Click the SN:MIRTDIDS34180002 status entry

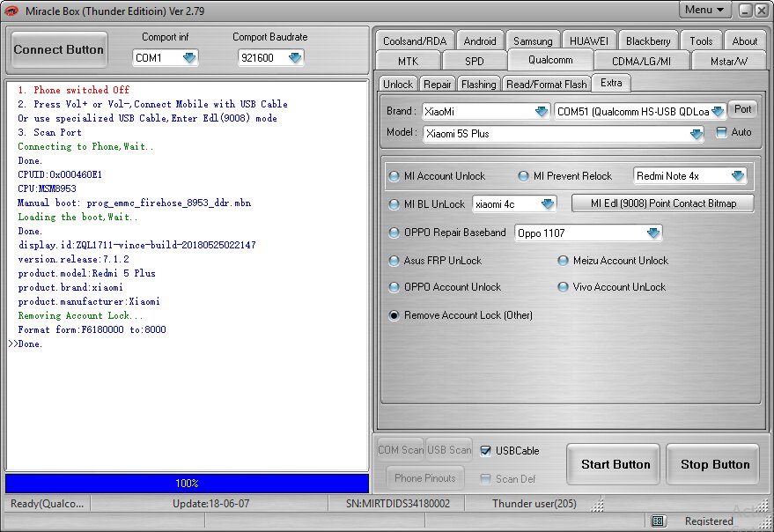398,504
